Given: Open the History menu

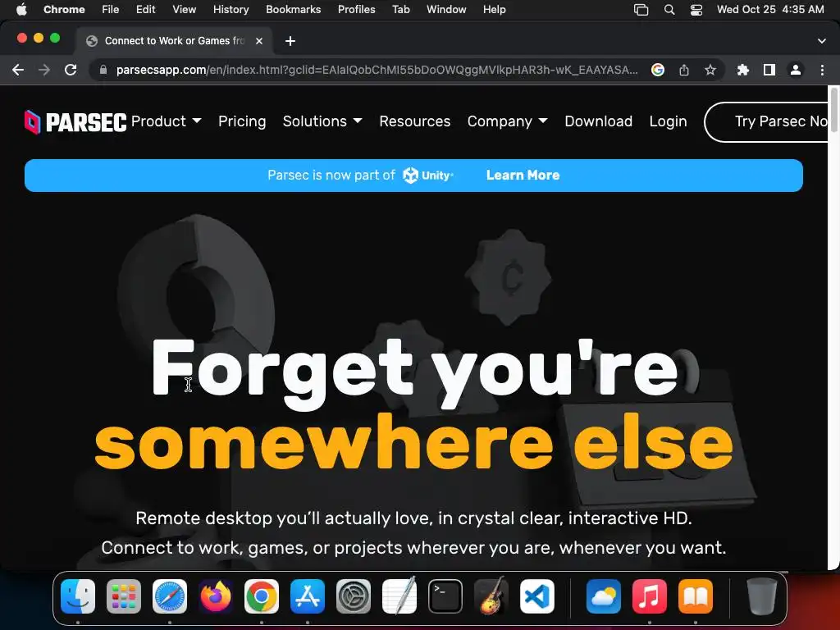Looking at the screenshot, I should click(231, 9).
